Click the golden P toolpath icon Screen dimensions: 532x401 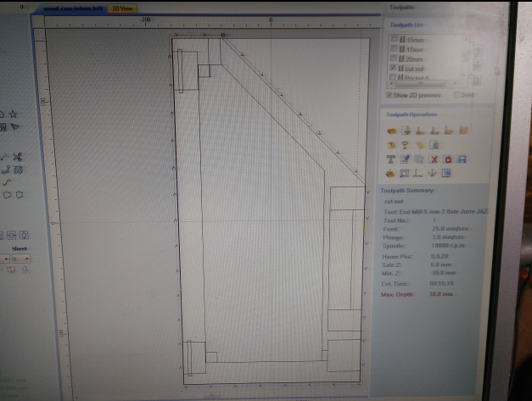click(x=405, y=145)
